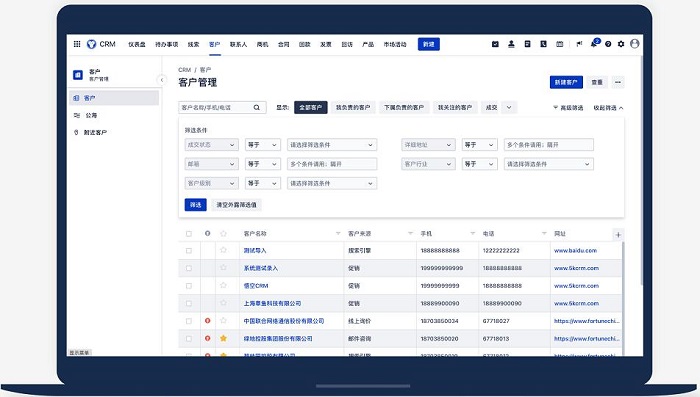Open the more options ellipsis button
700x397 pixels.
click(x=618, y=82)
